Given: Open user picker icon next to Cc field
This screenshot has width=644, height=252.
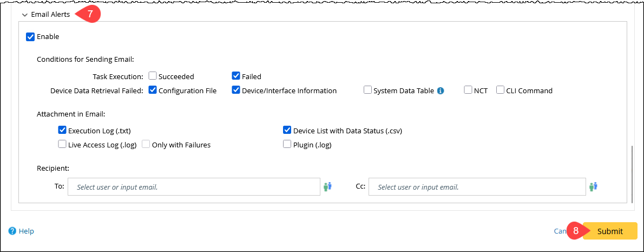Looking at the screenshot, I should click(593, 186).
